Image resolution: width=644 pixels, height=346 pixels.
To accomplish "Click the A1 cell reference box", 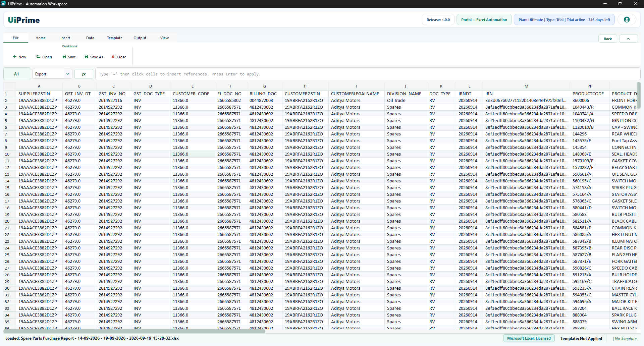I will pyautogui.click(x=16, y=74).
